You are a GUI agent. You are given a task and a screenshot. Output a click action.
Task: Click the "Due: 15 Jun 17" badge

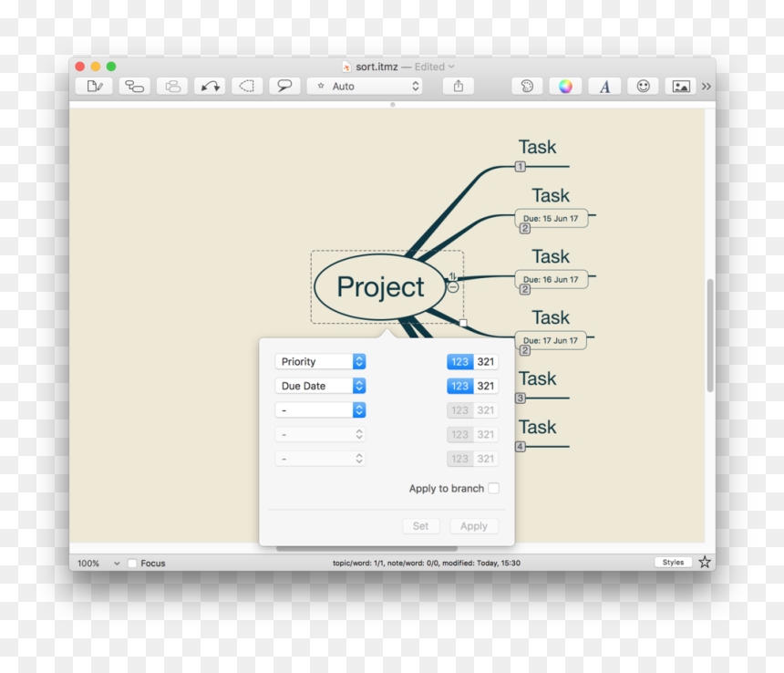[x=551, y=219]
